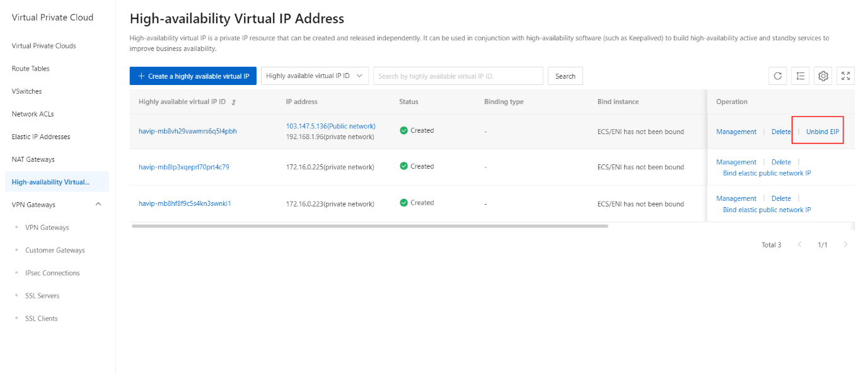Click the 172.16.0.225(private network) cell

(330, 167)
